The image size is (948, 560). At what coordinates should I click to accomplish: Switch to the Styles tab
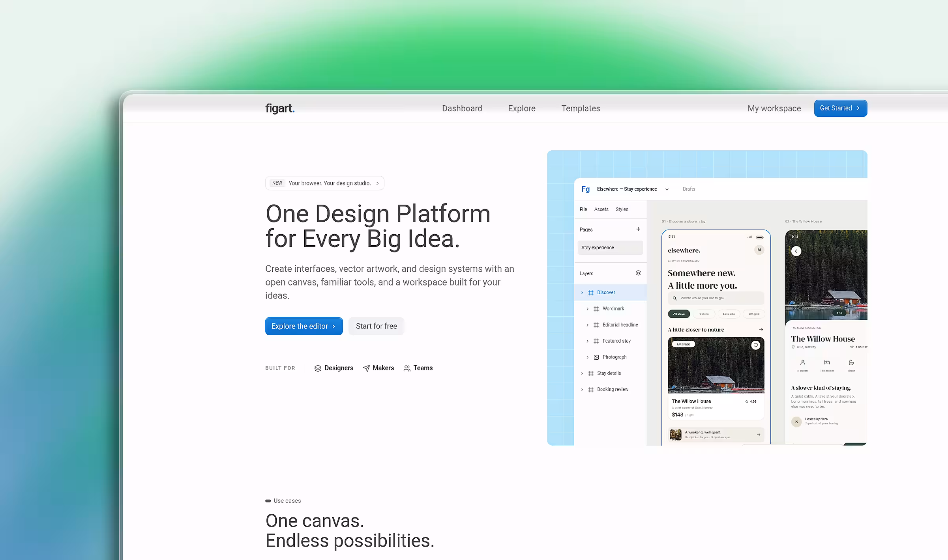coord(622,209)
